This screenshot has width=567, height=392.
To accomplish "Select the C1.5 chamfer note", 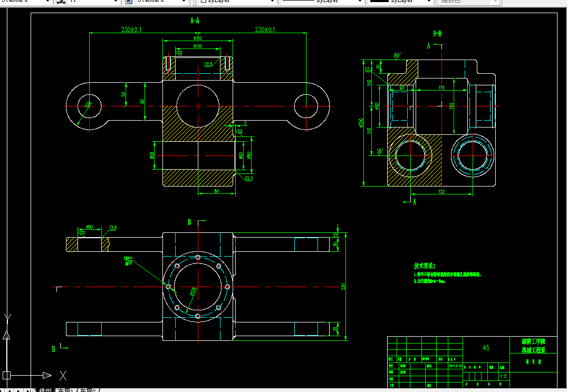I will (113, 228).
